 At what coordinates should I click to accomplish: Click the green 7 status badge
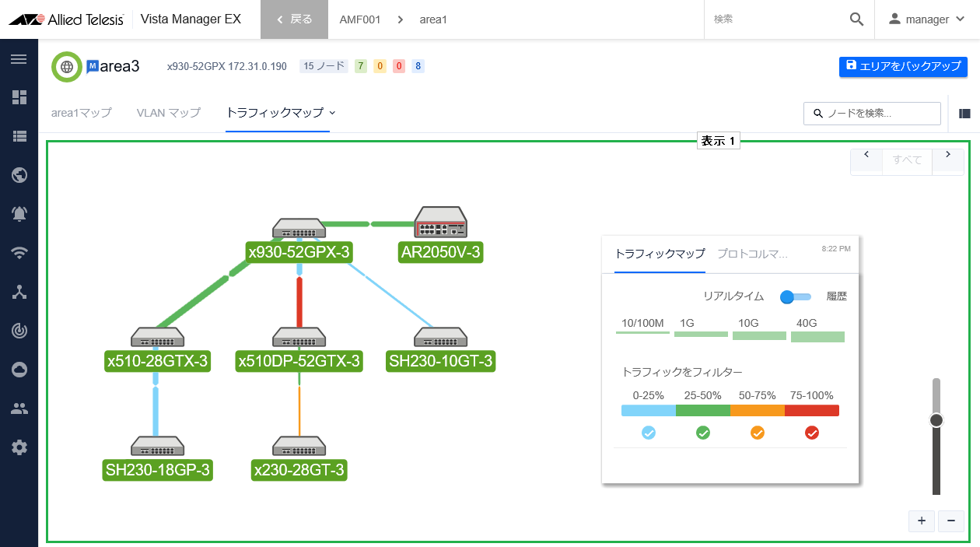[x=361, y=66]
